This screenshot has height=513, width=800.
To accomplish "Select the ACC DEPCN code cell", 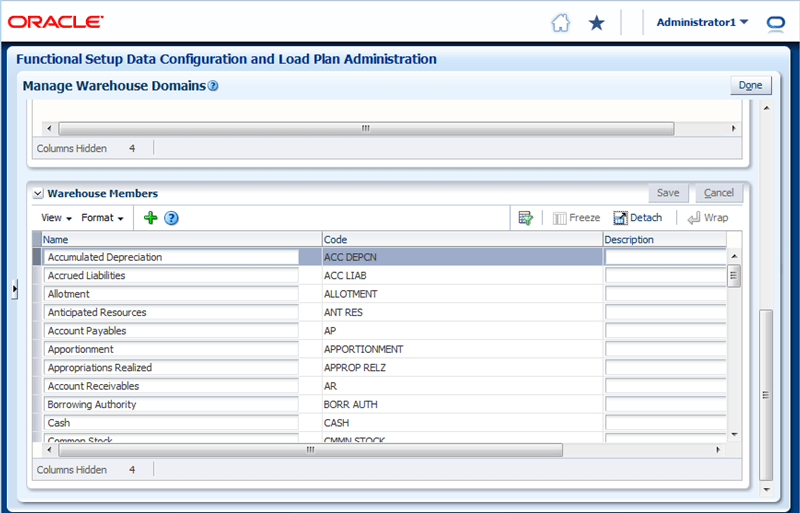I will pos(462,257).
